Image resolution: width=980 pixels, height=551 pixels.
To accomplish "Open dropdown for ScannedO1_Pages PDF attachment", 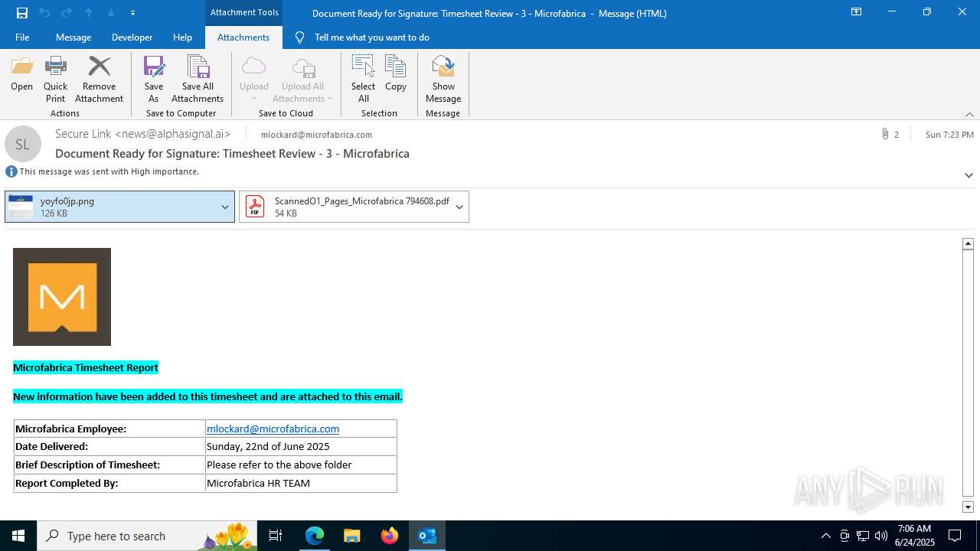I will pos(459,207).
